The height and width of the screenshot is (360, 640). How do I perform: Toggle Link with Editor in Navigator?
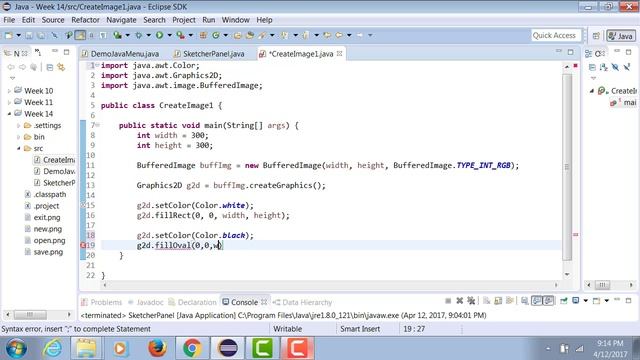click(61, 67)
